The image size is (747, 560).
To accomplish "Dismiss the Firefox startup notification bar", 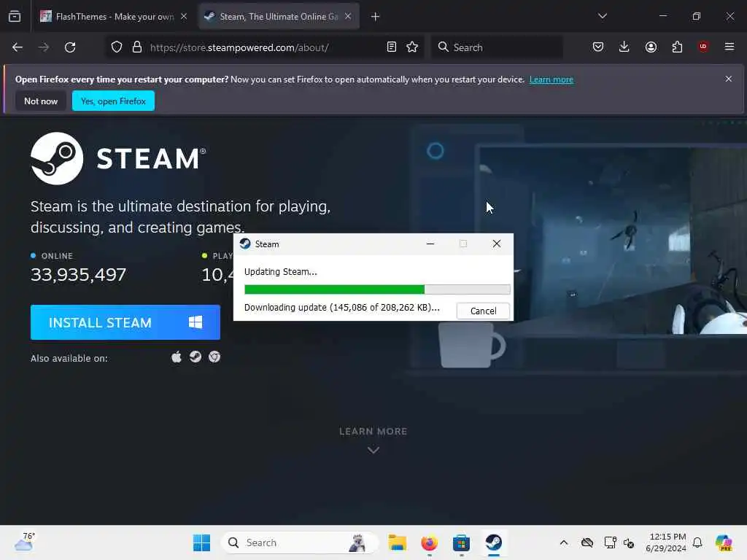I will [729, 79].
